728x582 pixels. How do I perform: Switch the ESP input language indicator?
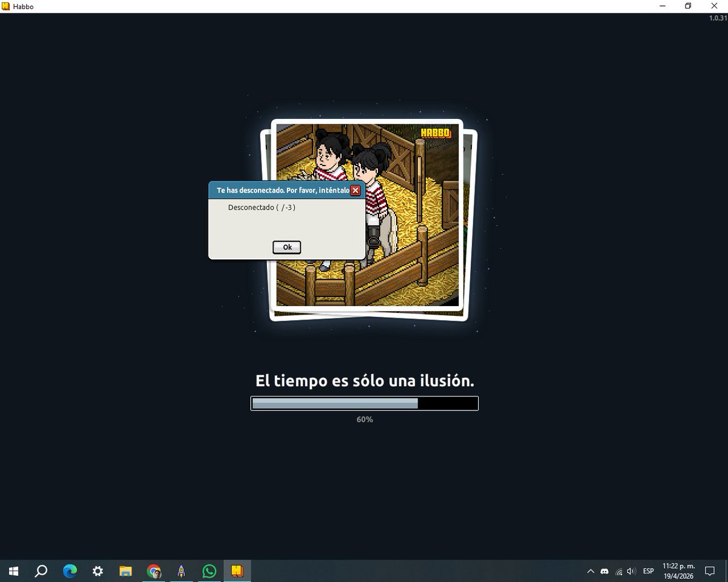649,571
